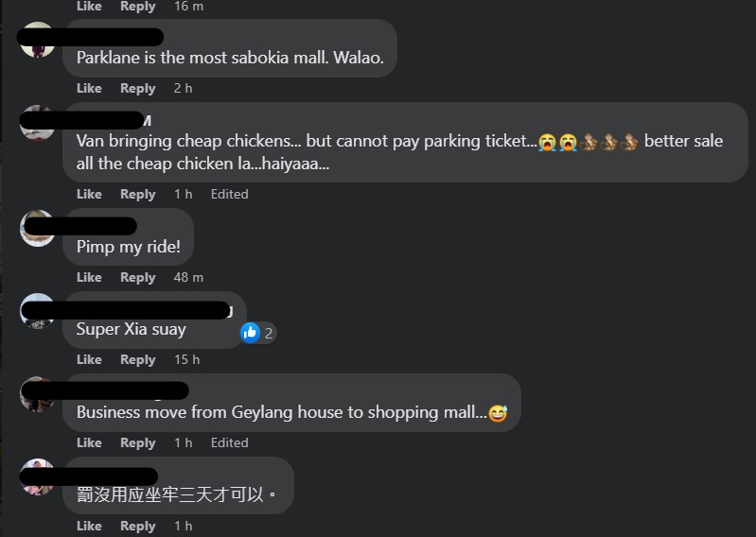Reply to the cheap chickens comment
756x537 pixels.
coord(138,194)
